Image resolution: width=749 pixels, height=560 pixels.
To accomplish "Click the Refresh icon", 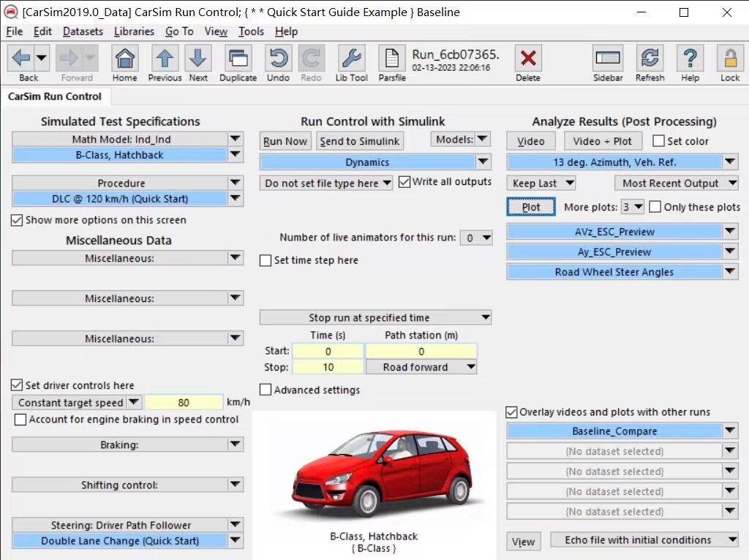I will (x=650, y=58).
